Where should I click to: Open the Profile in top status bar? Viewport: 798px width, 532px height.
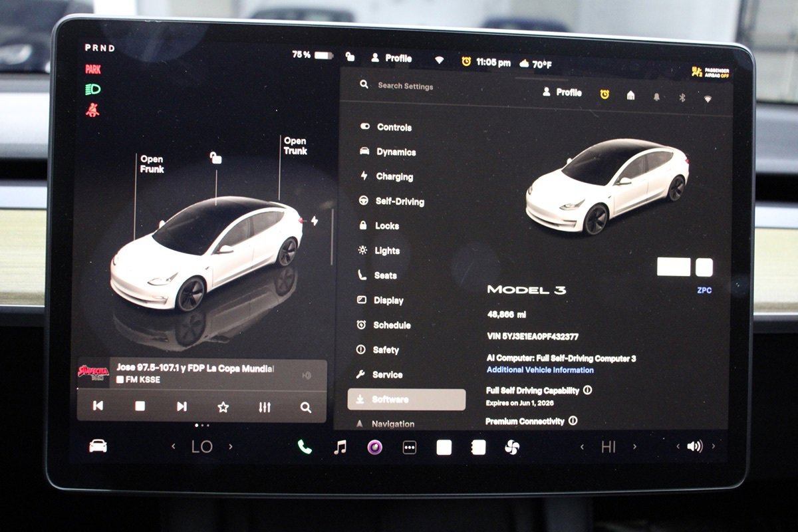pos(392,58)
